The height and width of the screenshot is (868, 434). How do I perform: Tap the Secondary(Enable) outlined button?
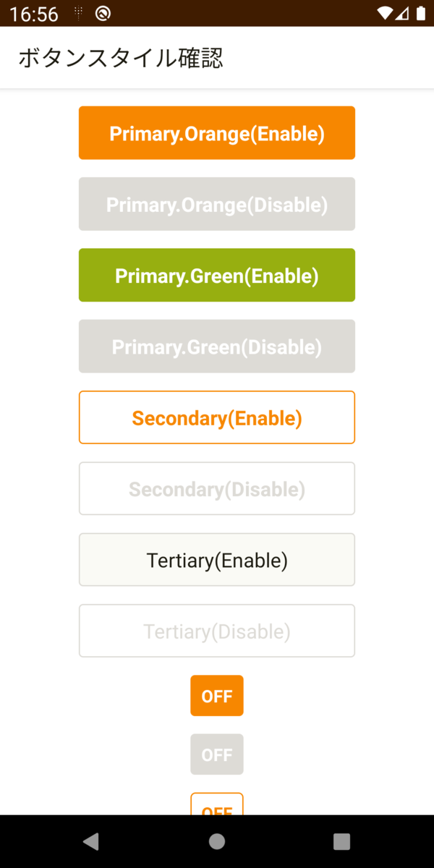click(x=217, y=417)
